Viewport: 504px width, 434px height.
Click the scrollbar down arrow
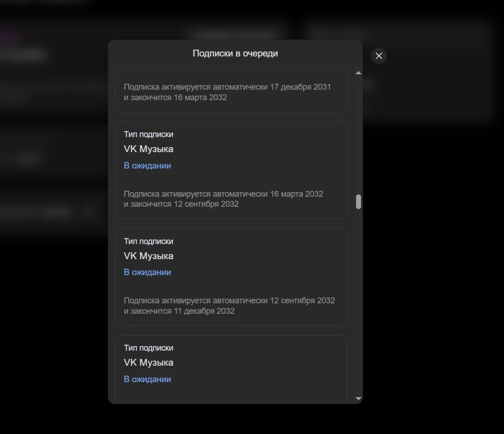tap(358, 398)
